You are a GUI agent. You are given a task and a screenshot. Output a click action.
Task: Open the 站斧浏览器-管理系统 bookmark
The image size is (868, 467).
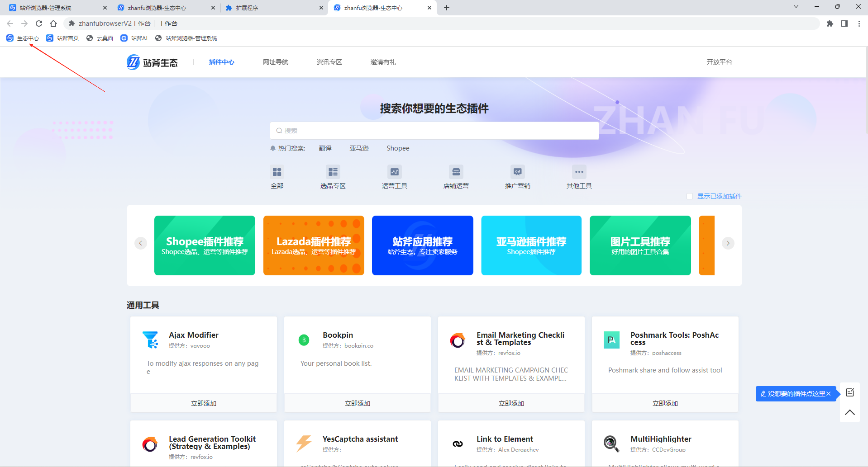click(x=186, y=38)
